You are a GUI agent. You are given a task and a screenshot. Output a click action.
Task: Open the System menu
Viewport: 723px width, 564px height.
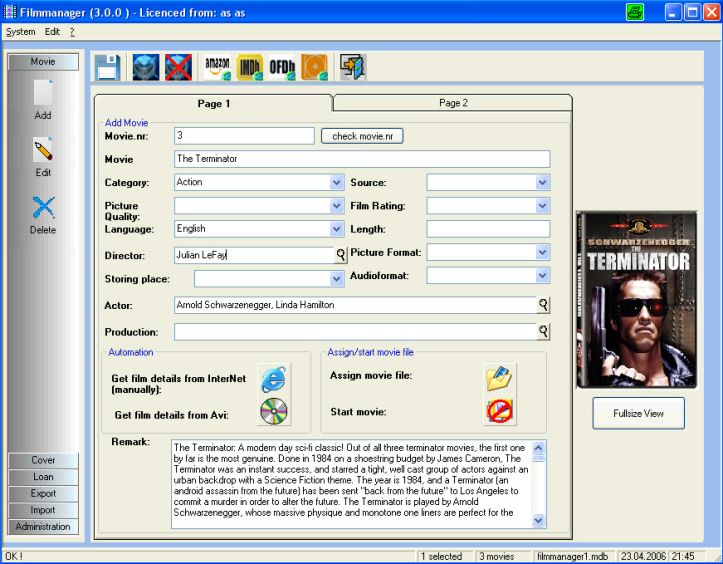[20, 32]
